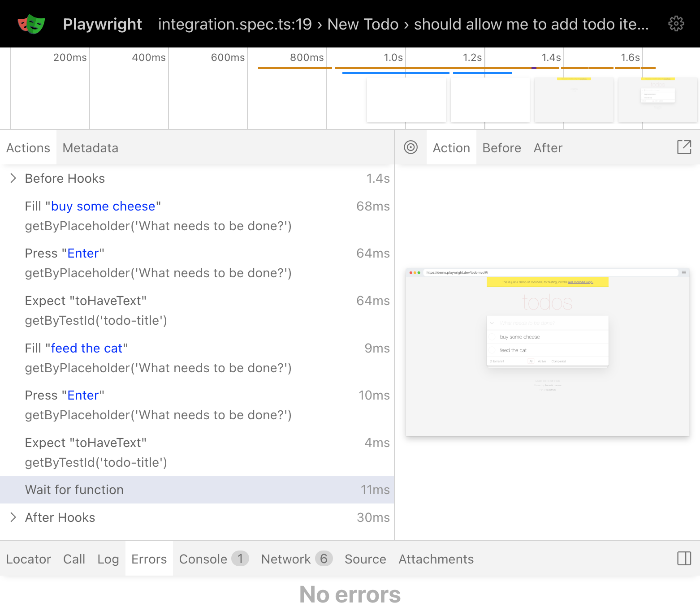Click the DOM snapshot preview of todos page
This screenshot has width=700, height=611.
click(547, 352)
